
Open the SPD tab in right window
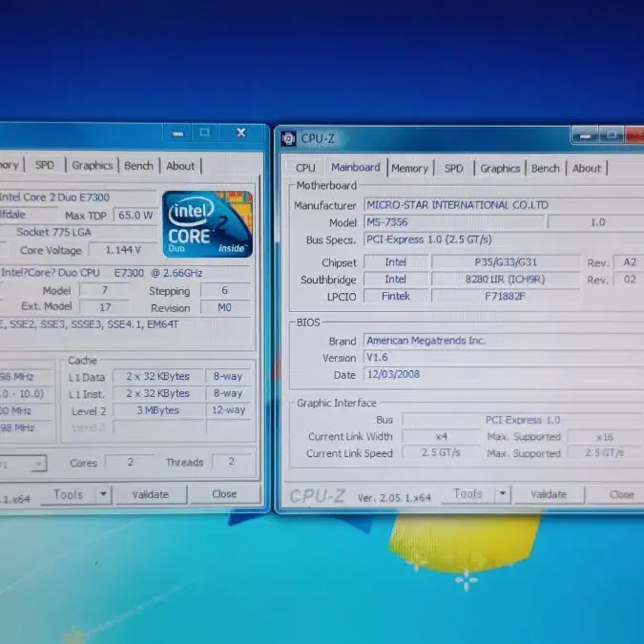(453, 168)
